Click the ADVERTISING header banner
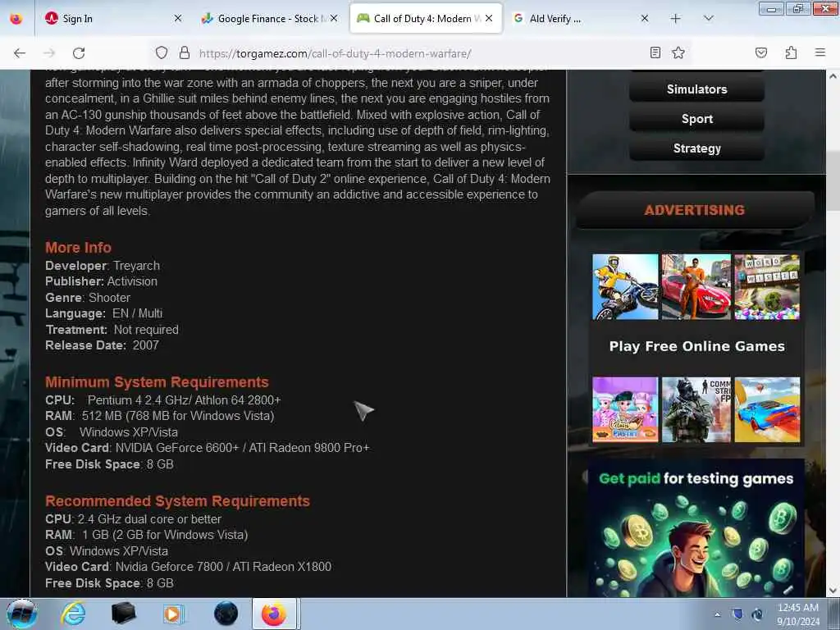This screenshot has width=840, height=630. tap(694, 210)
